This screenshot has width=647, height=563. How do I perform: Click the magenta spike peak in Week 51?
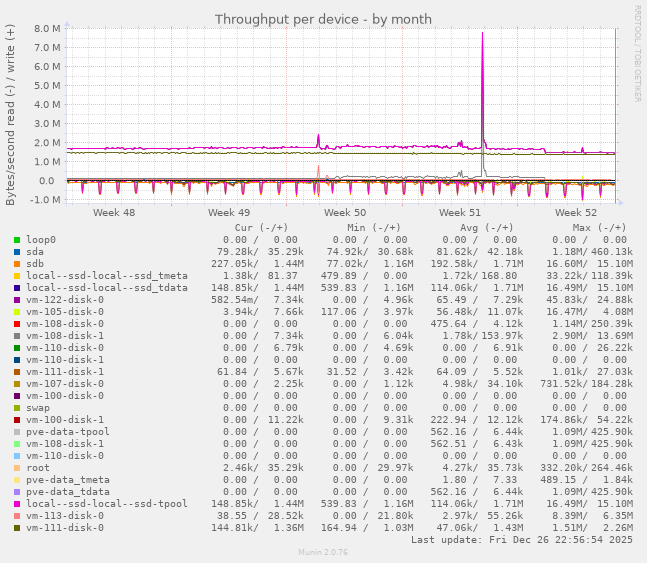482,34
